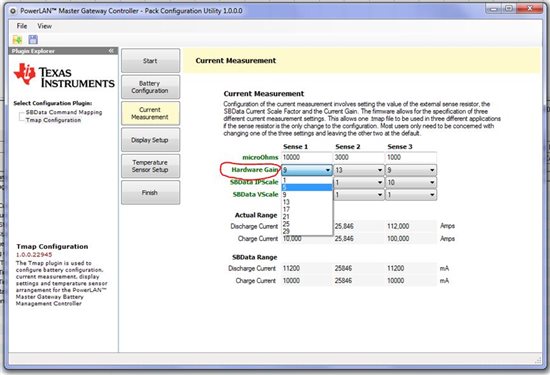Image resolution: width=550 pixels, height=375 pixels.
Task: Select Tmap Configuration plugin in list
Action: [x=53, y=120]
